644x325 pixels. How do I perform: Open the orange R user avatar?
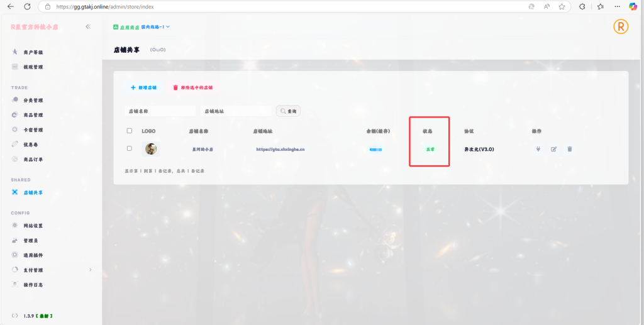pyautogui.click(x=621, y=27)
